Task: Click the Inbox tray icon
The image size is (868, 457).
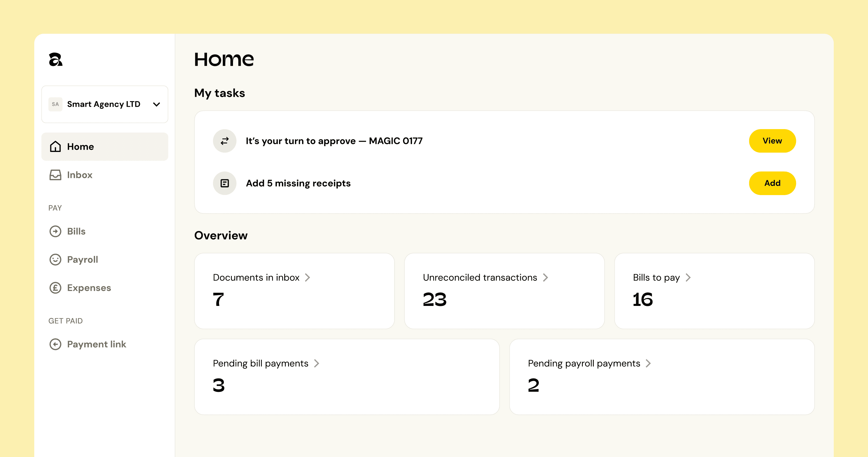Action: pos(55,175)
